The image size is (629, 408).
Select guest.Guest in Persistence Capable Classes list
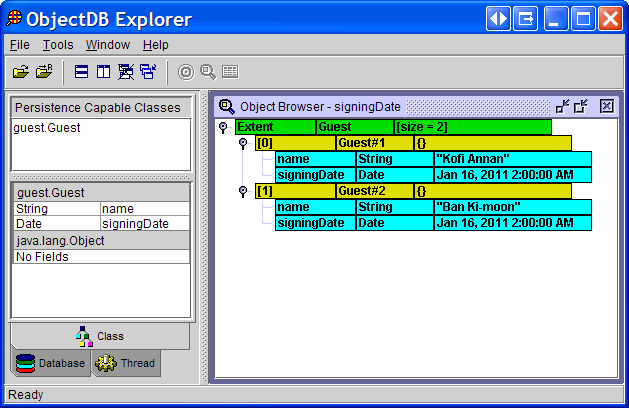[47, 128]
